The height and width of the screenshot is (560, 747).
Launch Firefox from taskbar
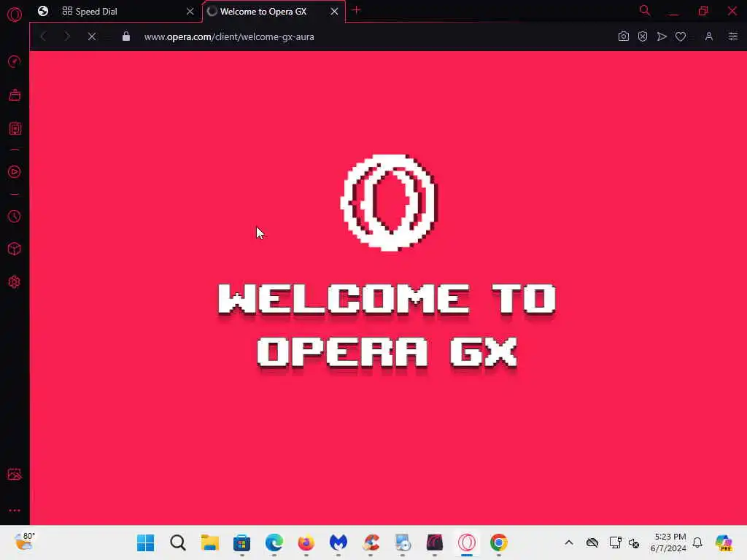coord(306,542)
